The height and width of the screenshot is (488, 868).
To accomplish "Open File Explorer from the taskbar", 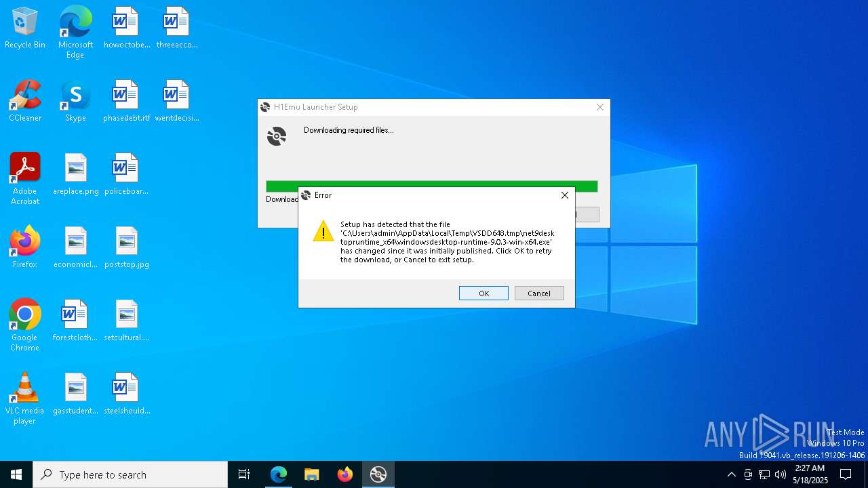I will [311, 474].
